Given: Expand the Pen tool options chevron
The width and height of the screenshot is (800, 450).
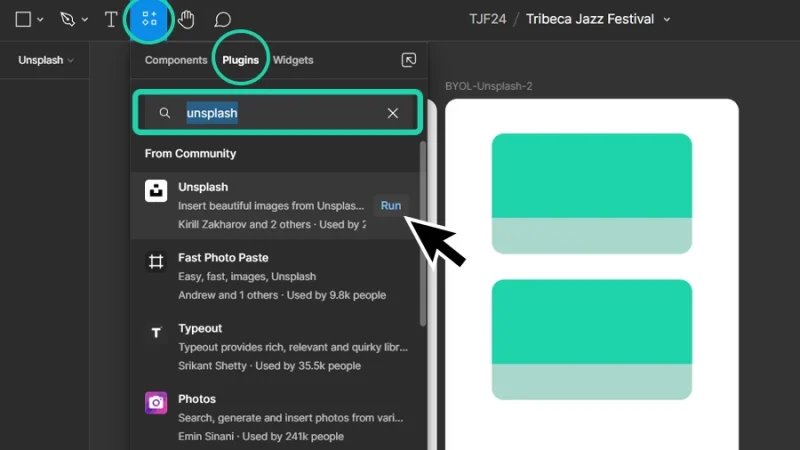Looking at the screenshot, I should click(x=85, y=20).
